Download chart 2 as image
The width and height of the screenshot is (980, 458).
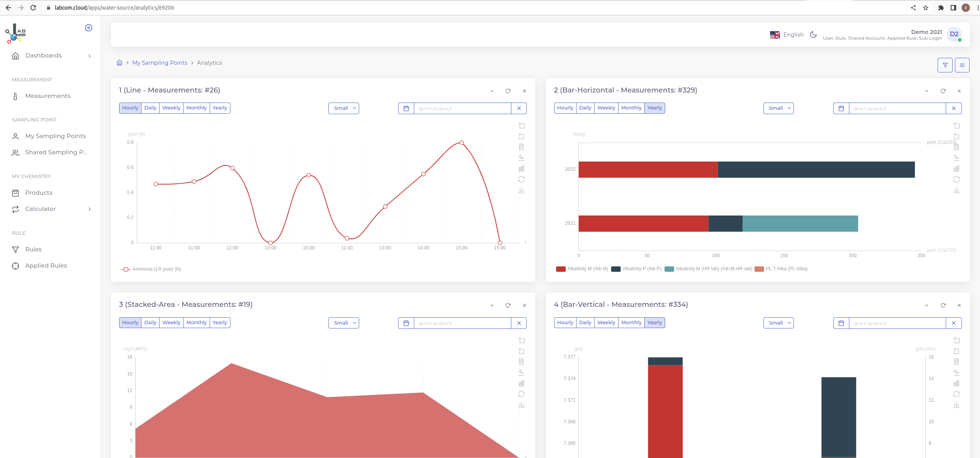tap(956, 190)
